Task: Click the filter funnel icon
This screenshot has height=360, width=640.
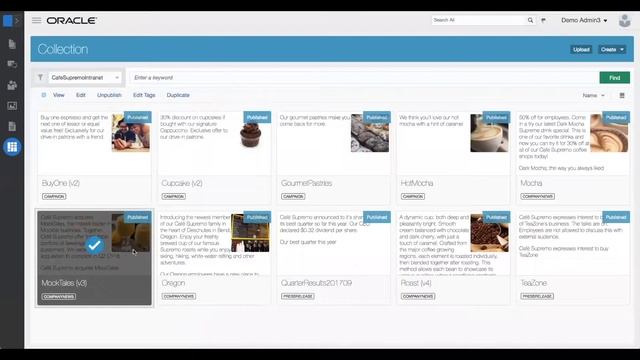Action: (40, 77)
